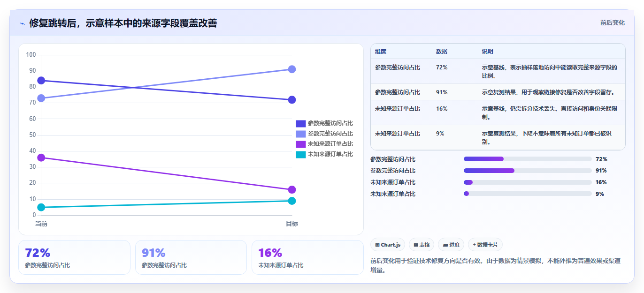644x293 pixels.
Task: Click the purple data point at 当前
Action: tap(41, 158)
